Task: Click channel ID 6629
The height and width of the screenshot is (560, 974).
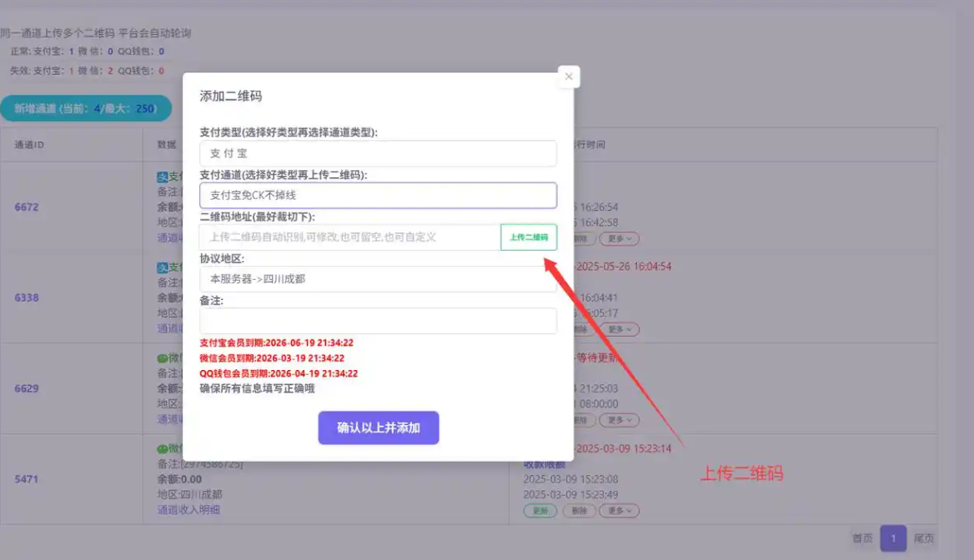Action: point(27,388)
